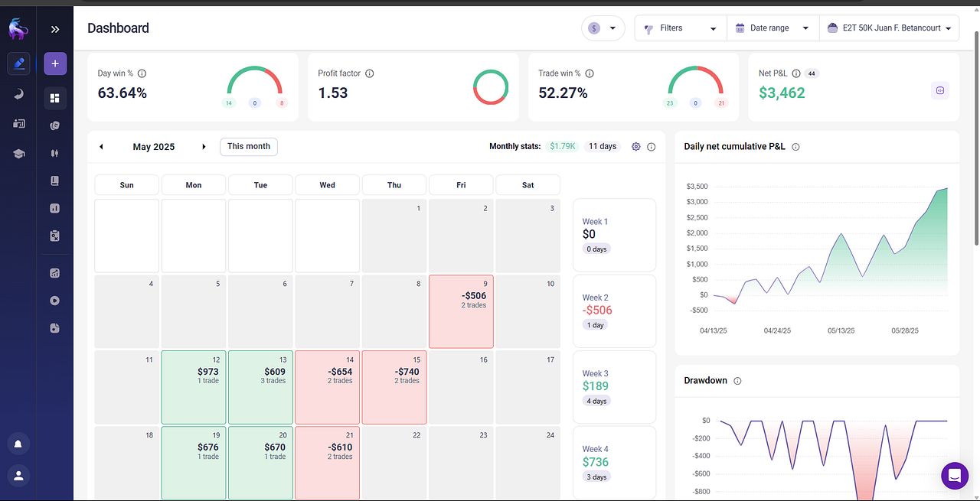The image size is (980, 501).
Task: Click the gear icon next to Monthly stats
Action: (636, 146)
